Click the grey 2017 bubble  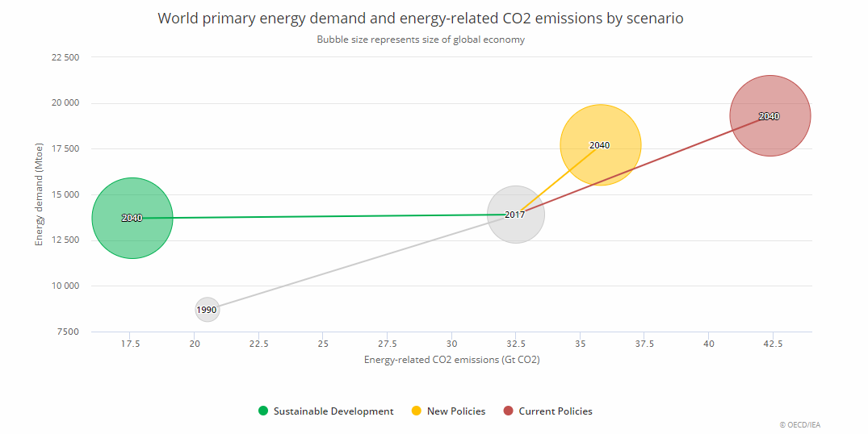point(516,230)
